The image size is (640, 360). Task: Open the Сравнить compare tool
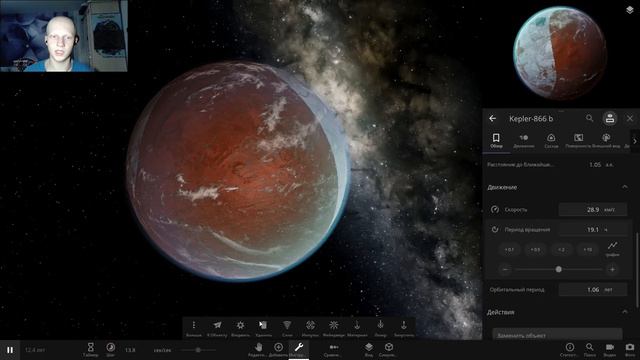[x=333, y=349]
